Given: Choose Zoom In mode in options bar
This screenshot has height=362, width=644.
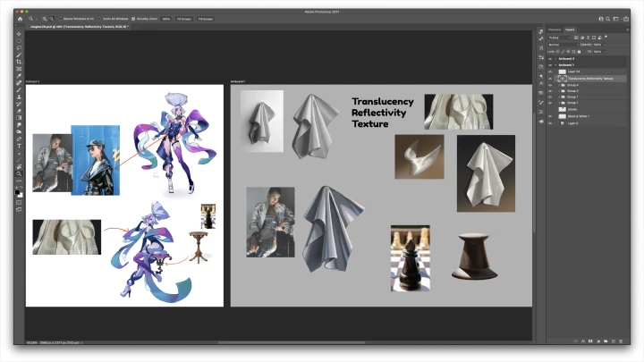Looking at the screenshot, I should coord(45,19).
